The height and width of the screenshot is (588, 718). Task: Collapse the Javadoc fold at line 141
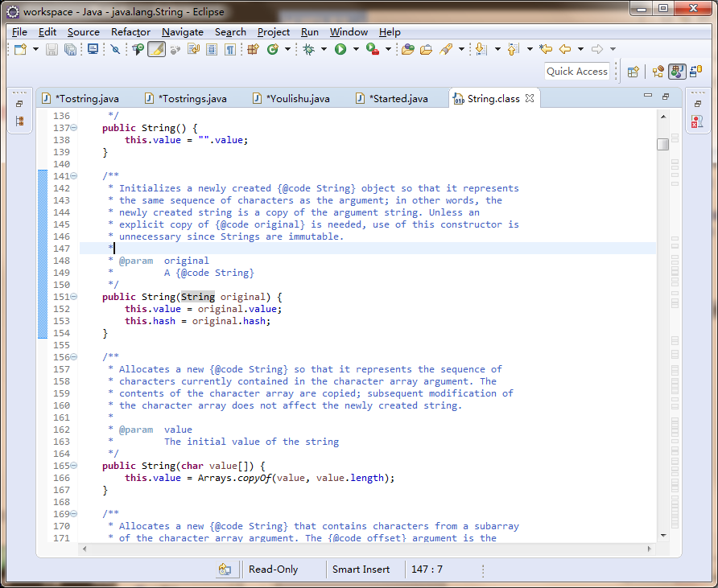[x=74, y=176]
